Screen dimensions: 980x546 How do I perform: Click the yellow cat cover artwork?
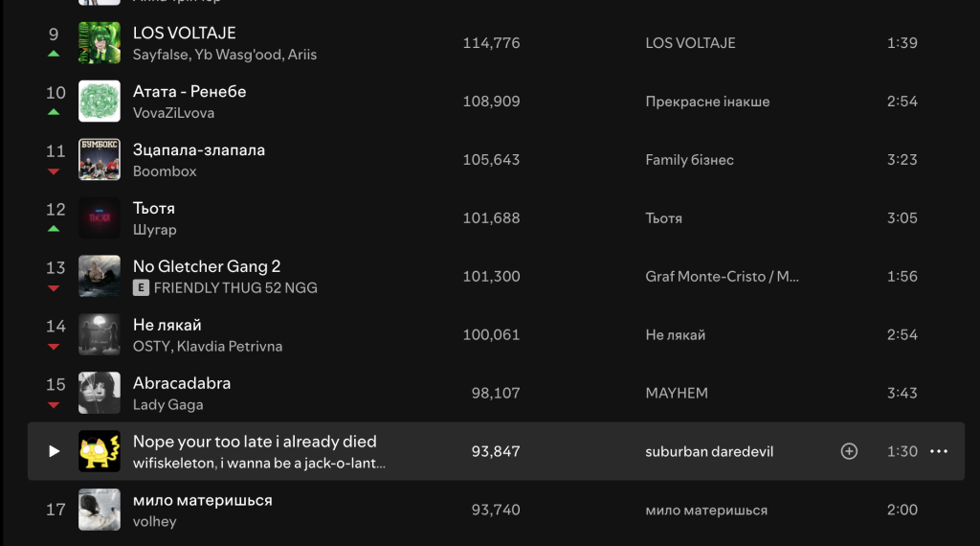(x=100, y=451)
